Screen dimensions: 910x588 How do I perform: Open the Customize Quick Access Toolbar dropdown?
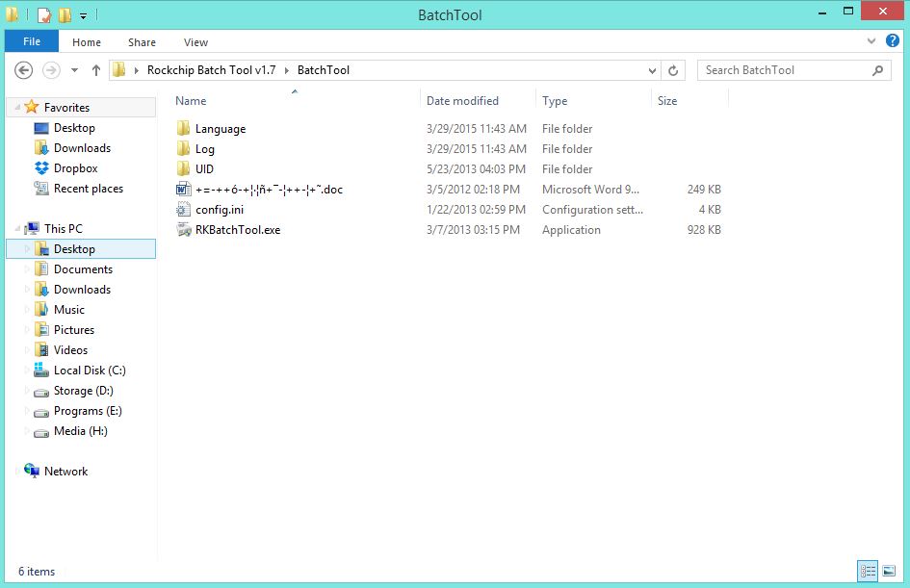tap(83, 15)
